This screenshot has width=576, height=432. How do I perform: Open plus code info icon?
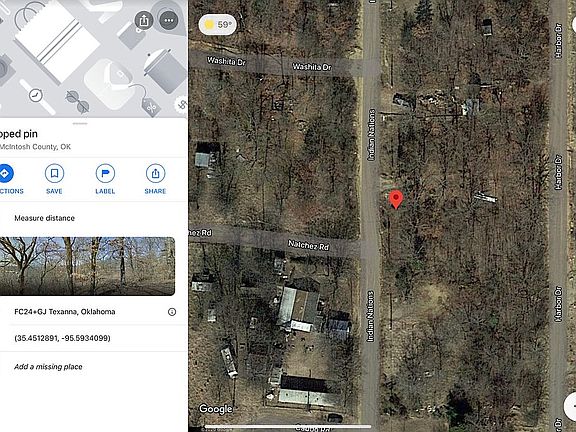[172, 312]
